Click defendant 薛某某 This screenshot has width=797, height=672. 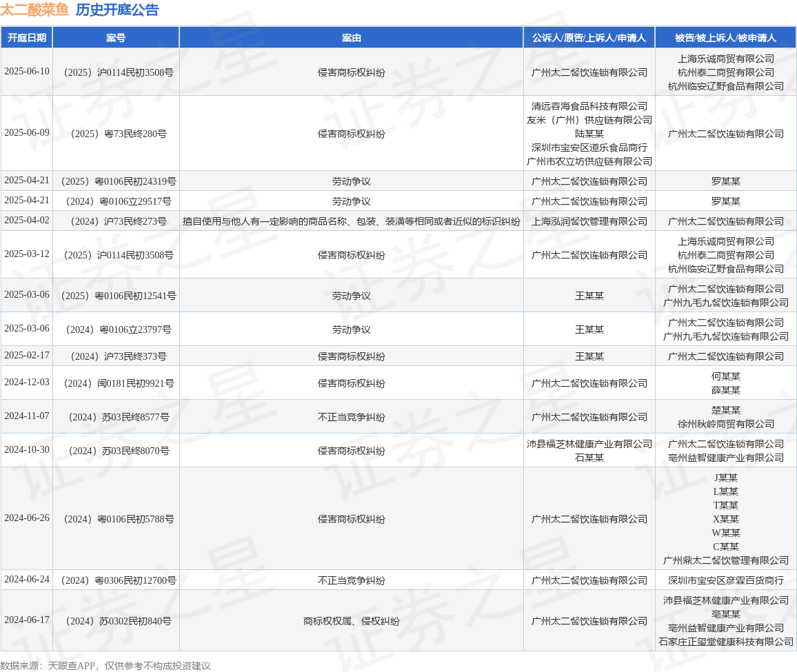pos(725,390)
